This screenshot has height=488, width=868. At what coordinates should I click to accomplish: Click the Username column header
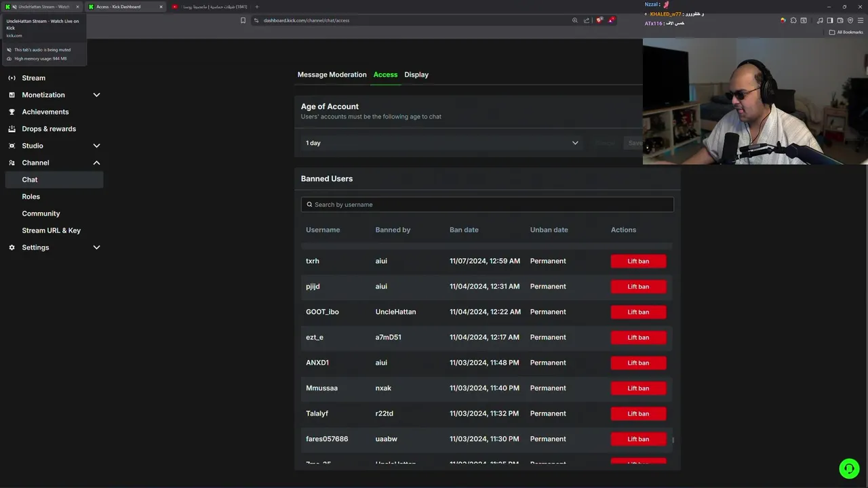pyautogui.click(x=323, y=230)
